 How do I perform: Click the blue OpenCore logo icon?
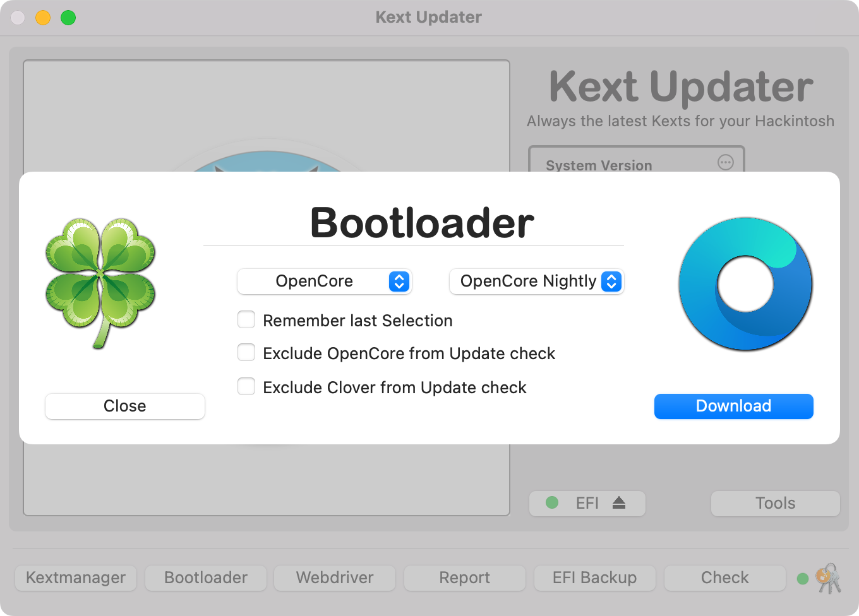tap(745, 284)
